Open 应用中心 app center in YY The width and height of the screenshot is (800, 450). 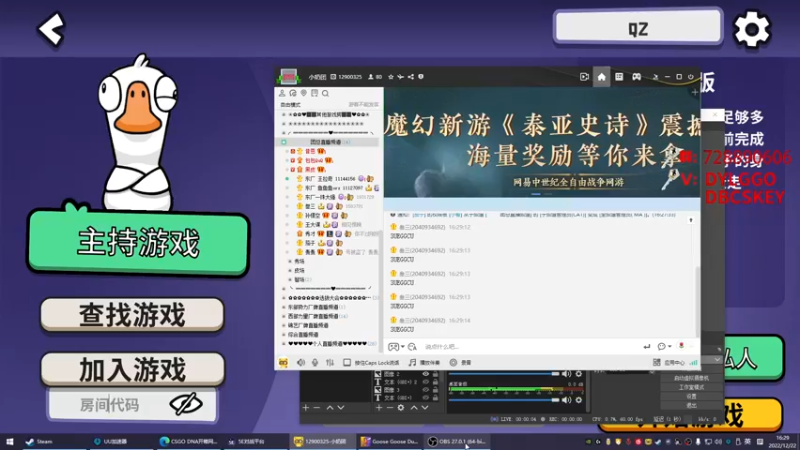pos(669,362)
